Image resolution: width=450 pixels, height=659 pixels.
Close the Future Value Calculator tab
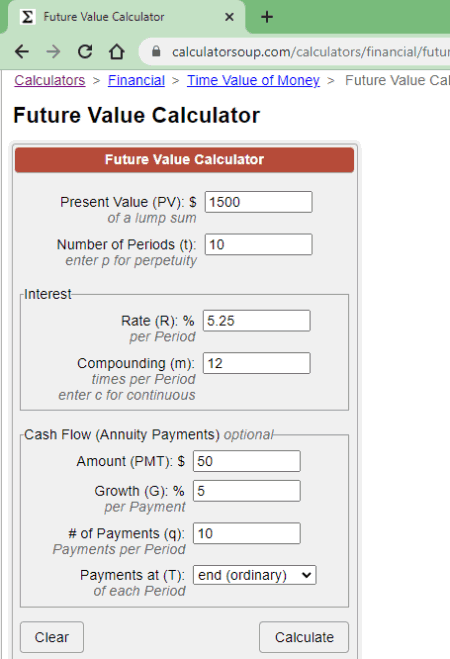[x=229, y=17]
